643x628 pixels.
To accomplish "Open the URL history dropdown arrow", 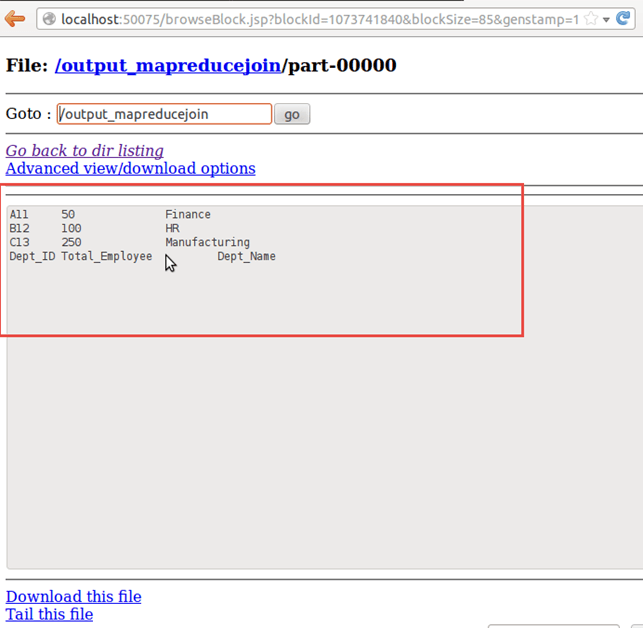I will [607, 20].
